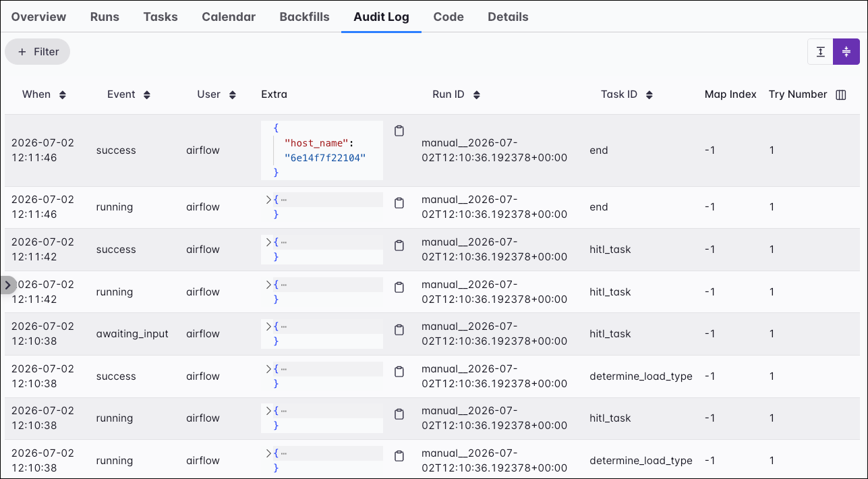Click the end task ID in success row
Viewport: 868px width, 479px height.
click(x=599, y=150)
